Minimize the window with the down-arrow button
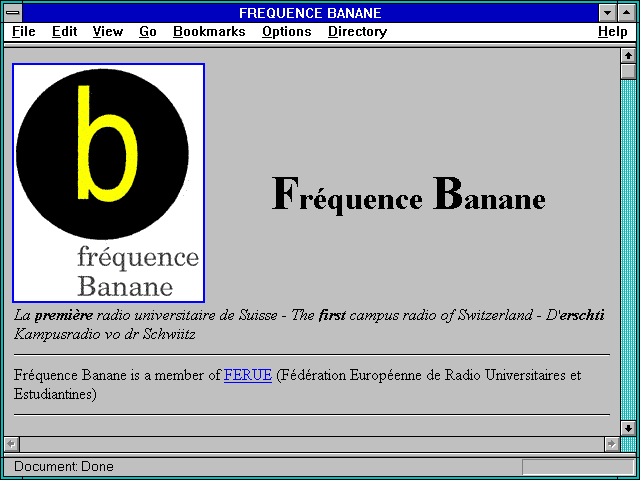The width and height of the screenshot is (640, 480). [607, 13]
